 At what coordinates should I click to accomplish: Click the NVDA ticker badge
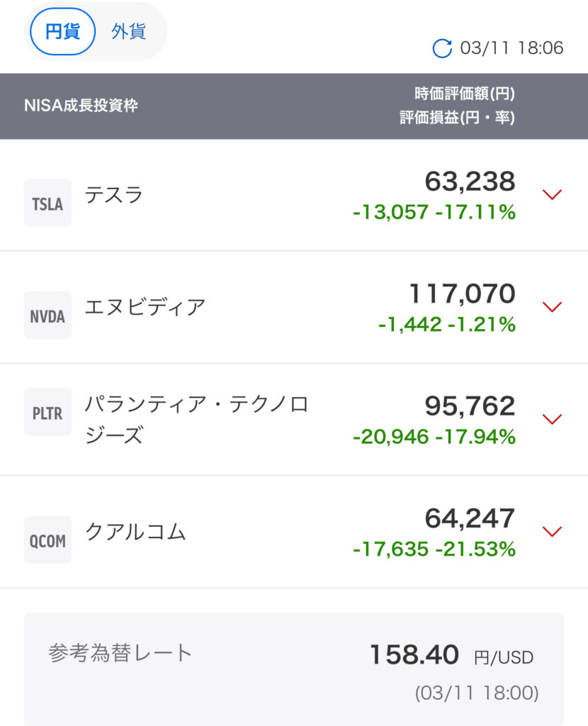(x=47, y=315)
